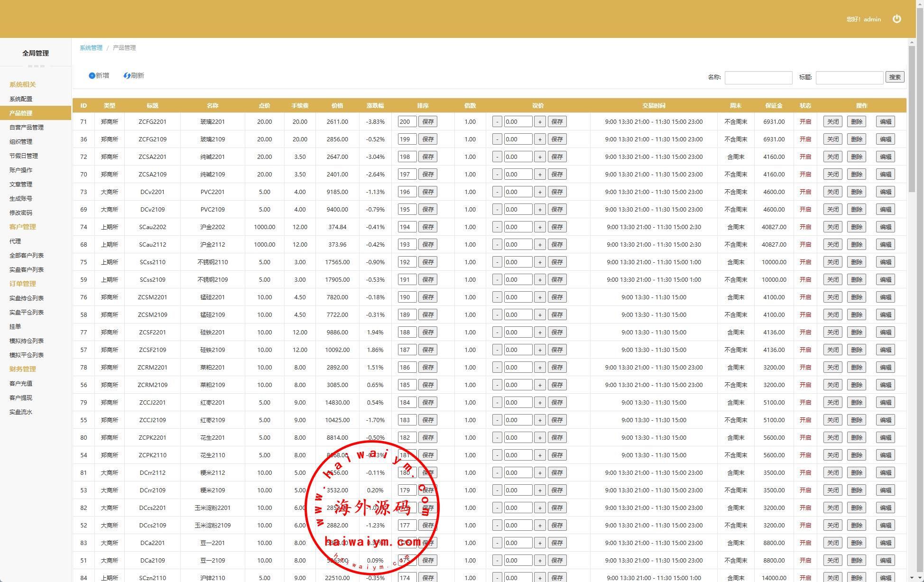The image size is (924, 582).
Task: Close product 玻璃2109 with 关闭 button
Action: click(x=832, y=139)
